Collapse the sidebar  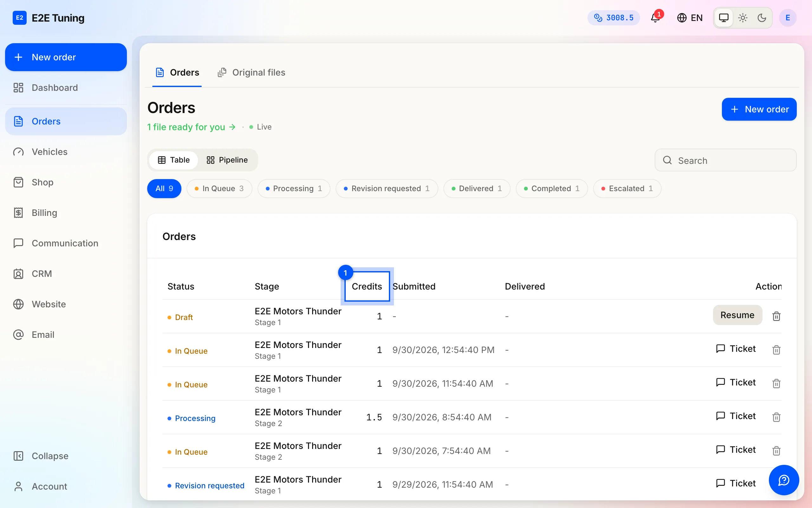coord(66,456)
